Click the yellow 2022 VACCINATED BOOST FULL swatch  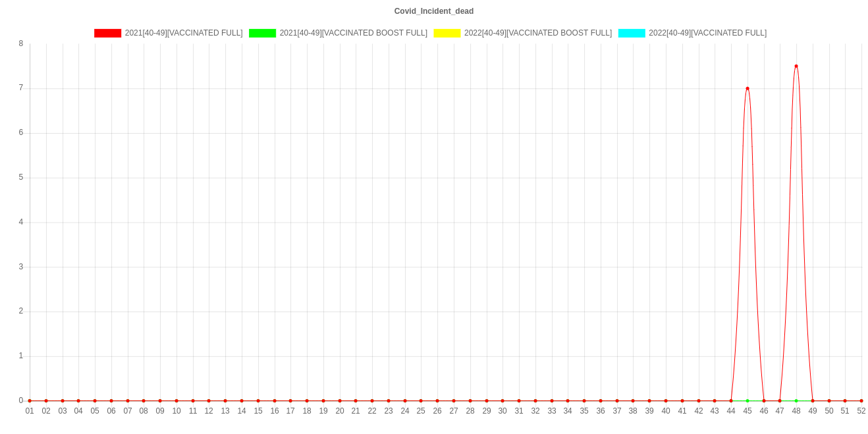pyautogui.click(x=447, y=33)
